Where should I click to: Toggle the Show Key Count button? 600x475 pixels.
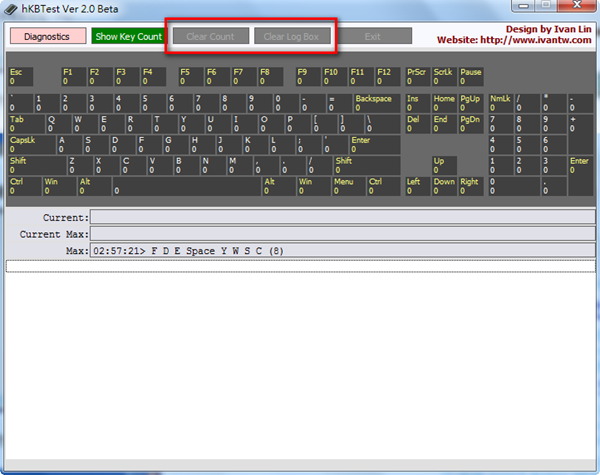click(128, 36)
